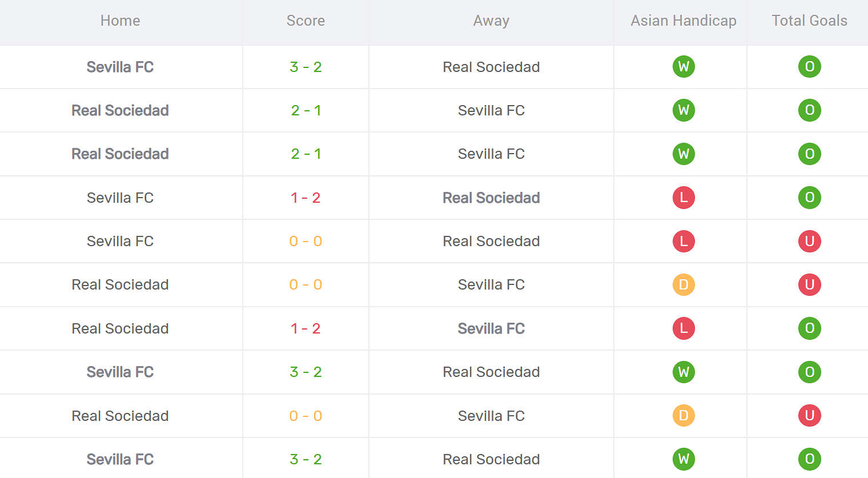Open the red 1-2 score with Sevilla FC at home
This screenshot has height=478, width=868.
point(306,198)
